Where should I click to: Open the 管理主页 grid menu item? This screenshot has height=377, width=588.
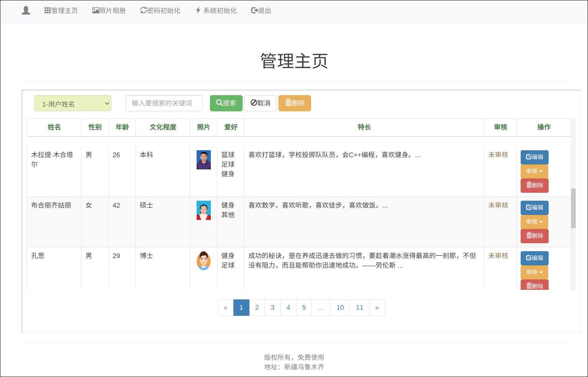(61, 10)
